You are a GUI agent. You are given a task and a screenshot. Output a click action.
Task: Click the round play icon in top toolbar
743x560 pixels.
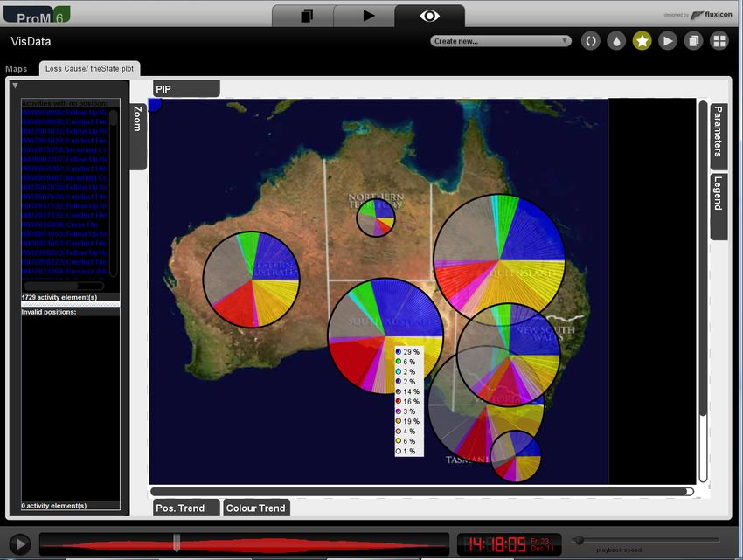tap(668, 41)
